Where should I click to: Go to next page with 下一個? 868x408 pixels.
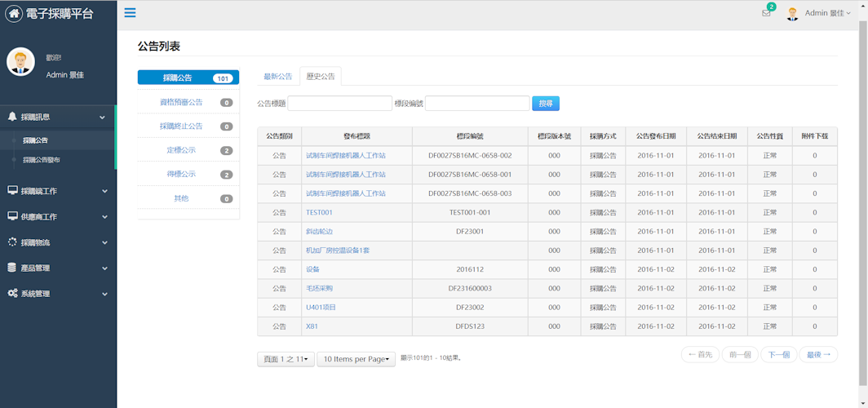(778, 354)
